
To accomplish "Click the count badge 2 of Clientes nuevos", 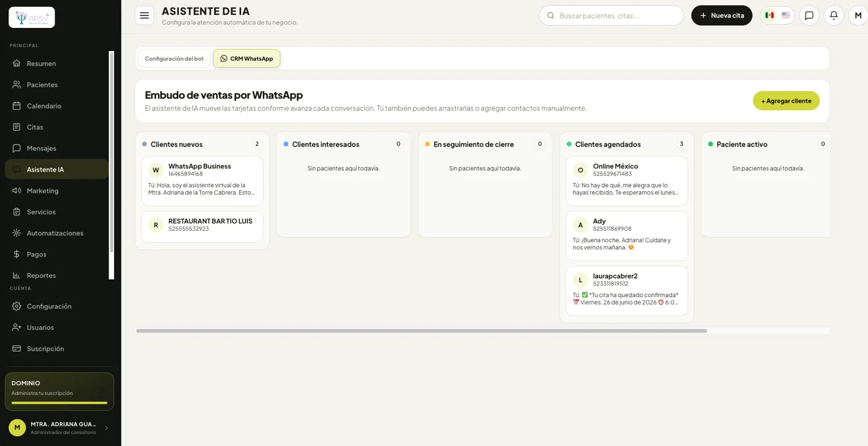I will 257,144.
